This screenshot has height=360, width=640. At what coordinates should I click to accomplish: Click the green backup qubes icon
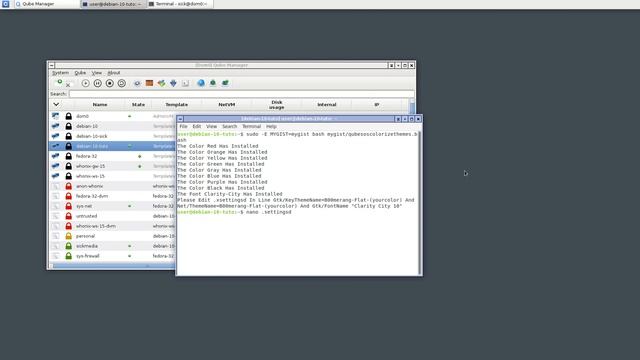(x=213, y=83)
